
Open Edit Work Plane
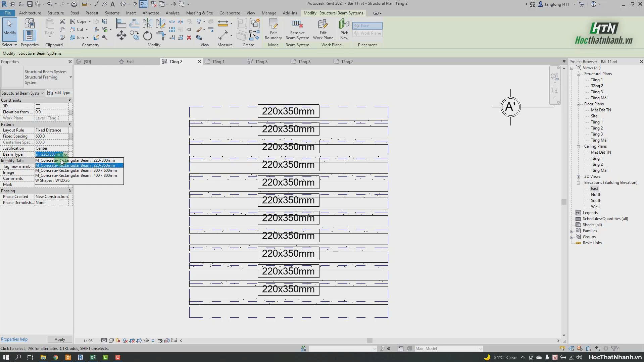pyautogui.click(x=323, y=29)
